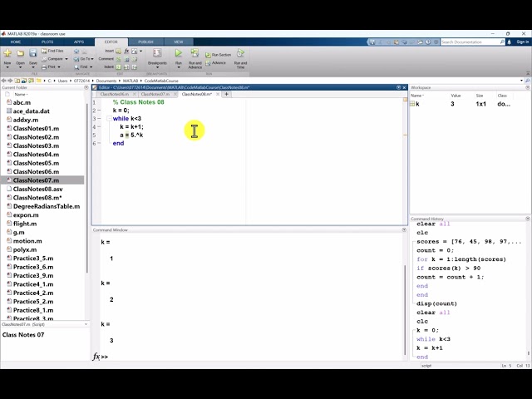Click the Run and Advance icon

click(x=195, y=53)
